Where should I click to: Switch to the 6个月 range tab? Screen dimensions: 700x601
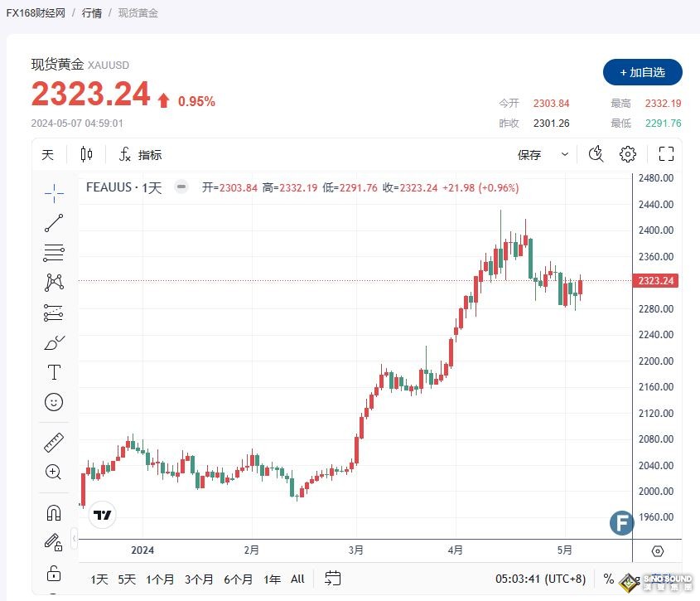click(x=238, y=579)
